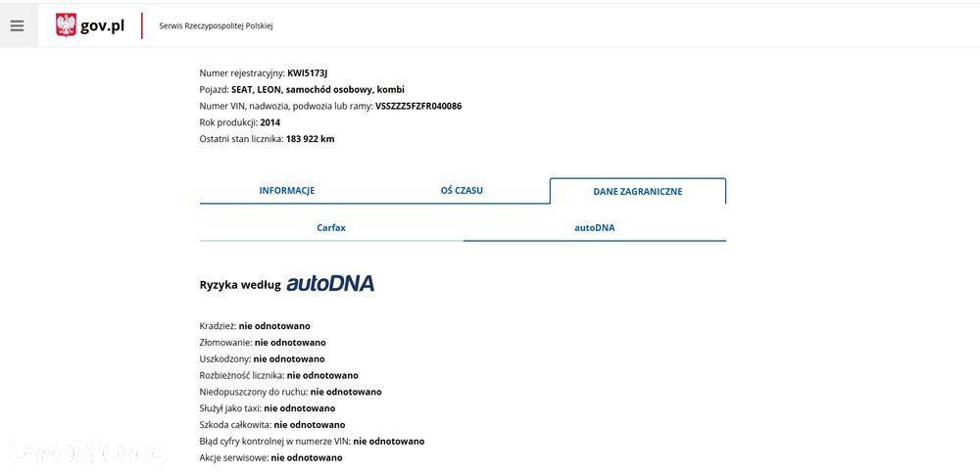Select the autoDNA sub-tab

point(595,228)
